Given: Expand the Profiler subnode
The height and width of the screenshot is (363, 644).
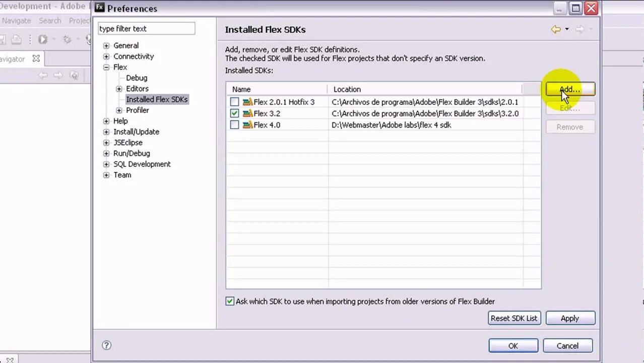Looking at the screenshot, I should (119, 110).
